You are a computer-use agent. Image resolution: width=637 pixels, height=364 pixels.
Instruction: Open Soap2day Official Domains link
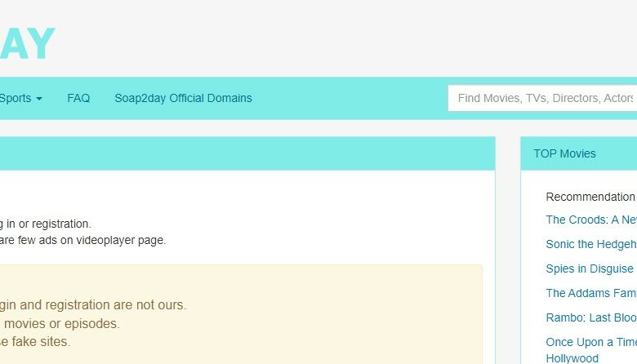click(x=183, y=98)
